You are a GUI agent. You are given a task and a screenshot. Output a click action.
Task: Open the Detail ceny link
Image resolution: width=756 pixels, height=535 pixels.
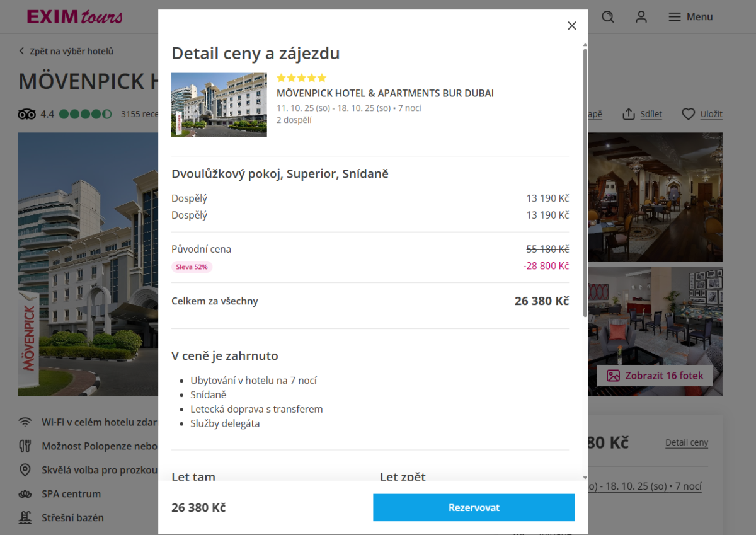(x=686, y=442)
